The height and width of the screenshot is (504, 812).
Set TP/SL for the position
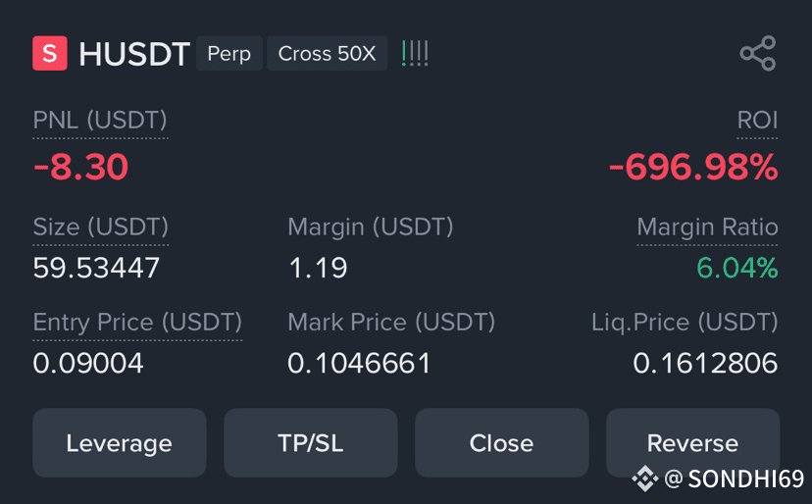coord(311,443)
